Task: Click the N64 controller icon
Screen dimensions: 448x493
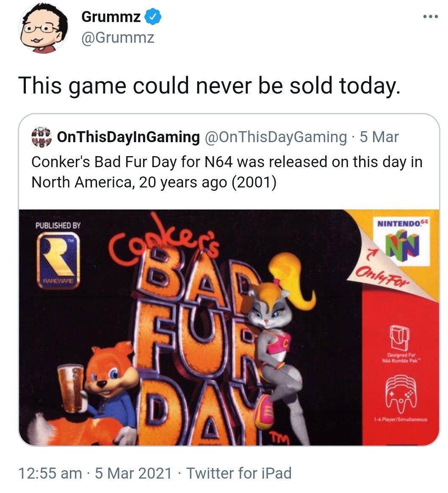Action: [x=401, y=394]
